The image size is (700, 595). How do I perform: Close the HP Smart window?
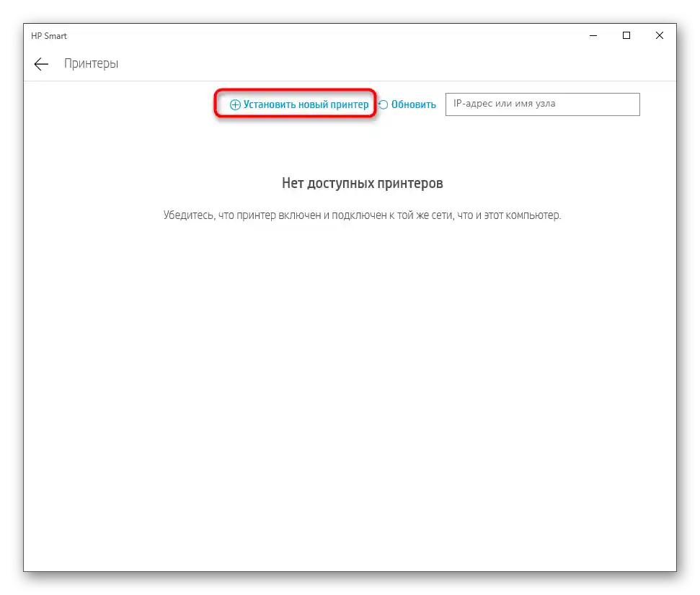660,36
